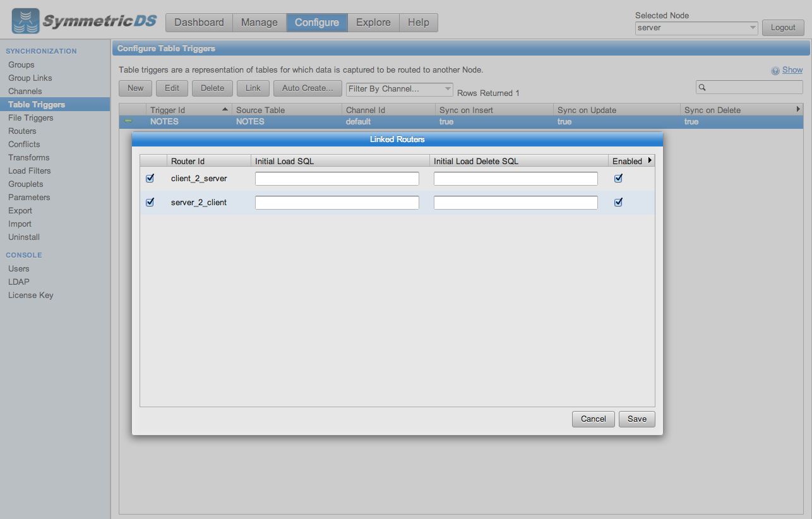Toggle Enabled checkbox for server_2_client
This screenshot has height=519, width=812.
pos(618,203)
